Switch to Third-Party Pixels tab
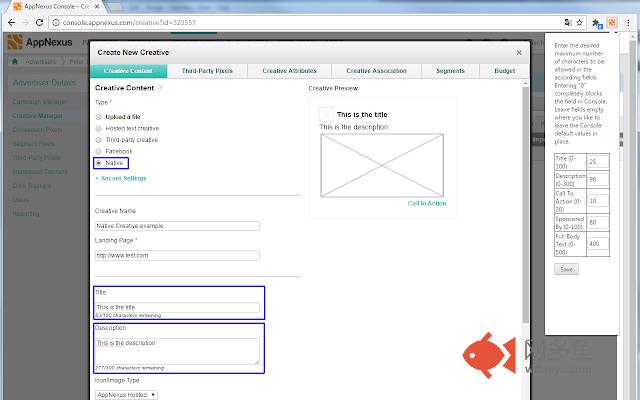 coord(207,71)
